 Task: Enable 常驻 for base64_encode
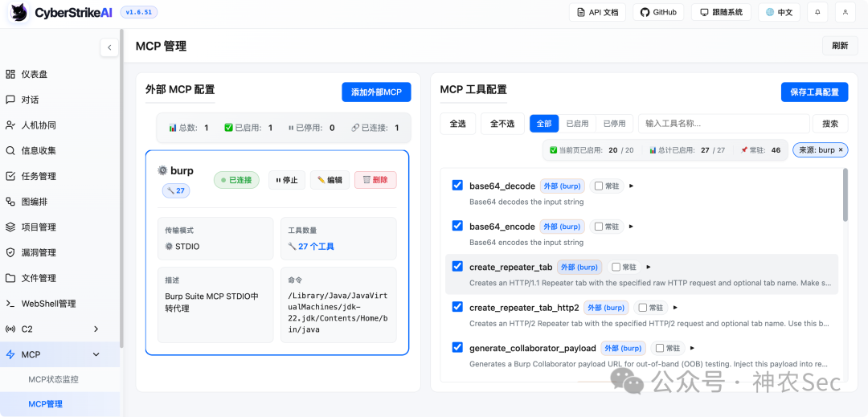point(599,227)
